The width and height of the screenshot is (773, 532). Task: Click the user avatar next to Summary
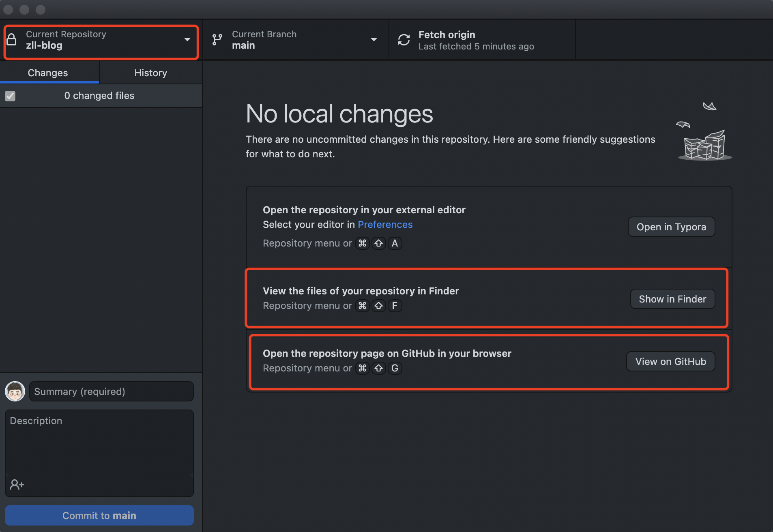coord(15,391)
